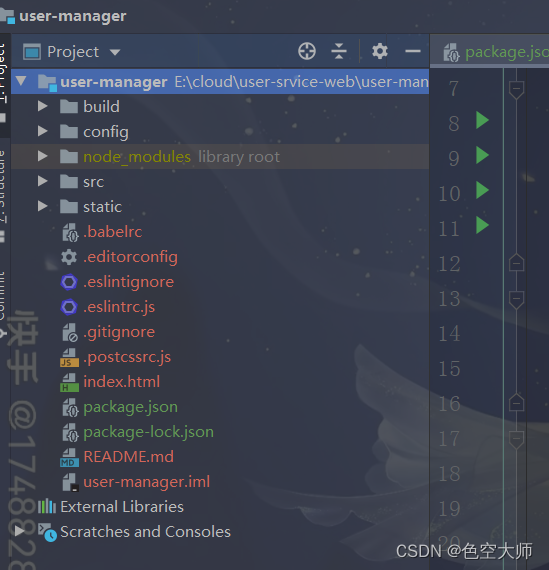Select the .gitignore file
549x570 pixels.
click(119, 332)
